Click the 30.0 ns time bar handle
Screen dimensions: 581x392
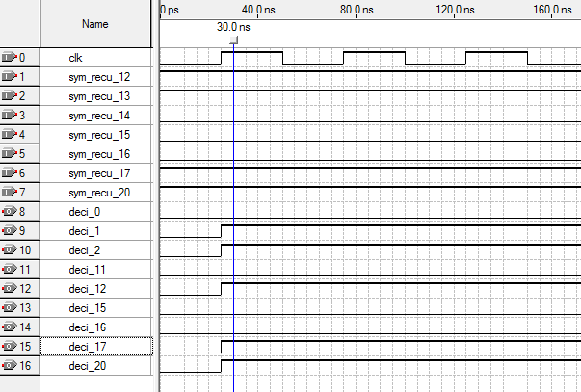[234, 39]
